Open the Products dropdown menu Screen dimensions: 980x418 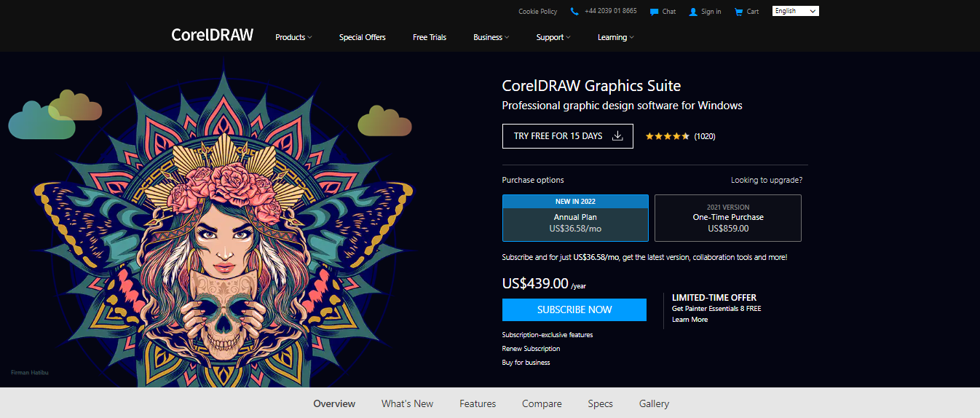pyautogui.click(x=293, y=37)
